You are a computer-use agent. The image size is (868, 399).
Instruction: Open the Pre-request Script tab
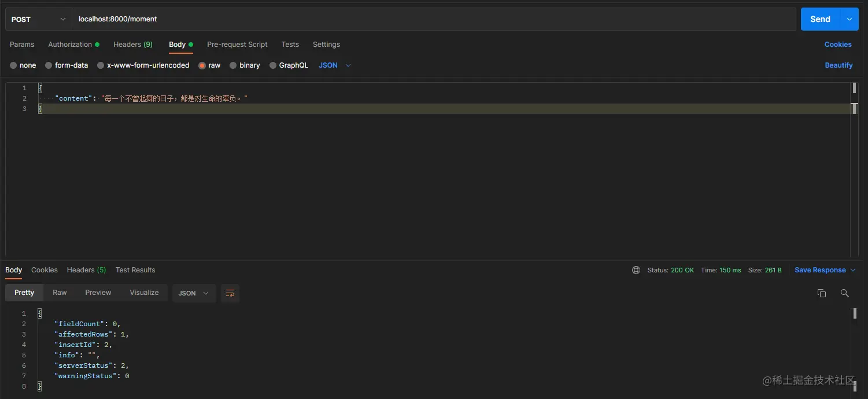click(x=237, y=45)
